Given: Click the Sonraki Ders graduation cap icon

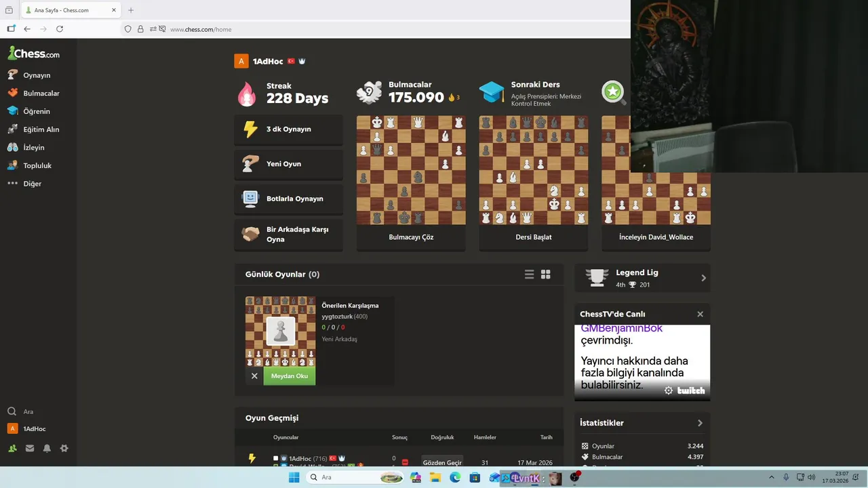Looking at the screenshot, I should tap(492, 92).
